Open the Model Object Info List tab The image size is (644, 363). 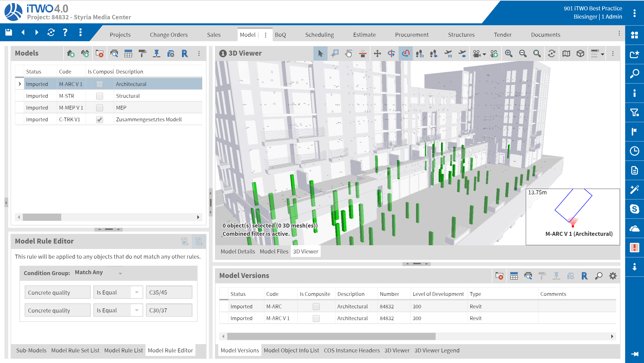[x=291, y=350]
